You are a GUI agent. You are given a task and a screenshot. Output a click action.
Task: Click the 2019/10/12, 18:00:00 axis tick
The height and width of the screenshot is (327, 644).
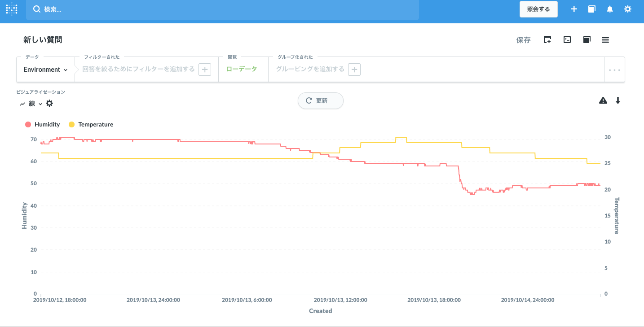point(60,300)
